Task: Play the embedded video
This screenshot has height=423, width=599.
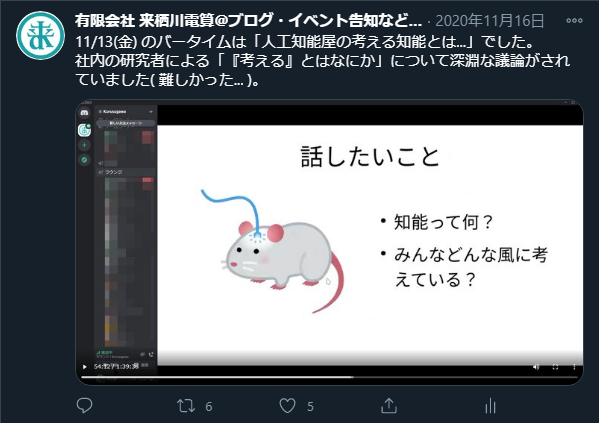Action: [x=84, y=367]
